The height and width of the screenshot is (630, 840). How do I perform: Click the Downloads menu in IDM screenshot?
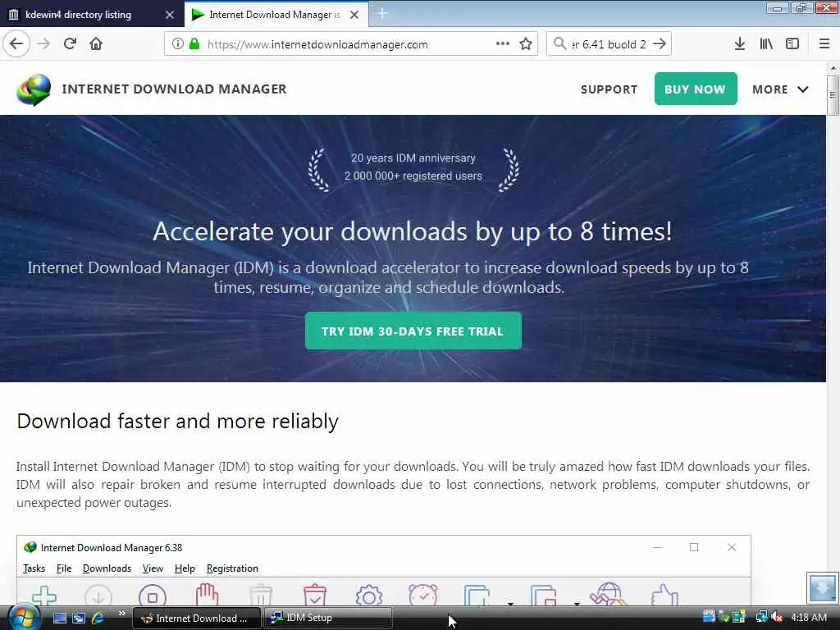[107, 568]
